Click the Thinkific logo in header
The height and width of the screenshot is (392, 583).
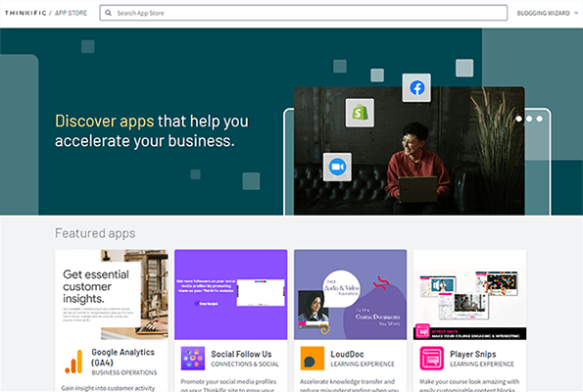(25, 13)
